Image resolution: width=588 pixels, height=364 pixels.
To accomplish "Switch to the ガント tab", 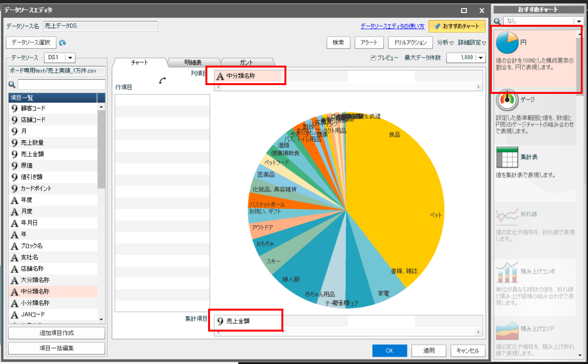I will (246, 62).
